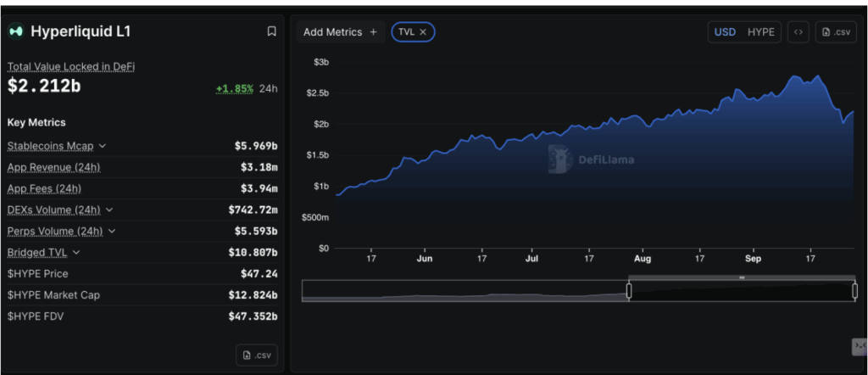Click the $10.807b bridged TVL value
This screenshot has width=868, height=375.
253,253
